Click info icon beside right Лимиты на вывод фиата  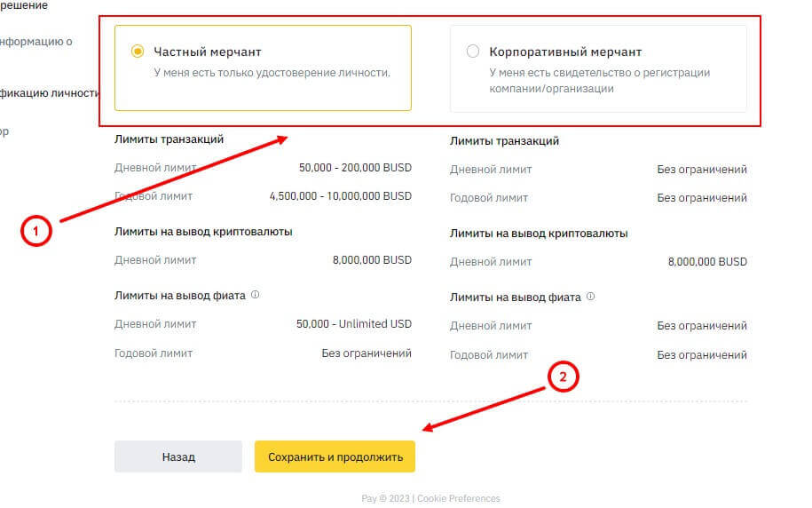591,297
